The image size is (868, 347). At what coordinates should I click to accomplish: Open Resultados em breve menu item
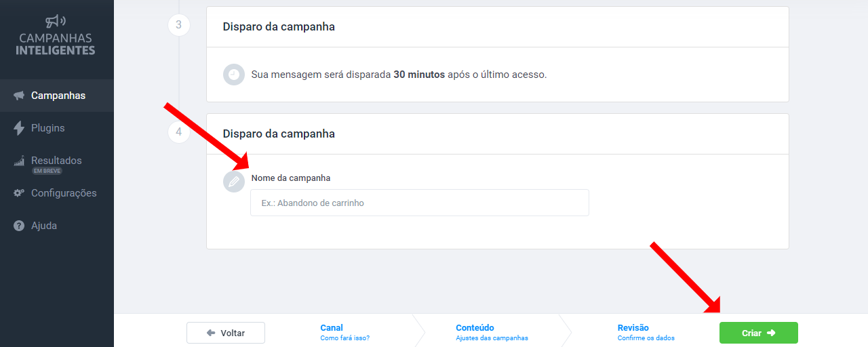pos(57,164)
